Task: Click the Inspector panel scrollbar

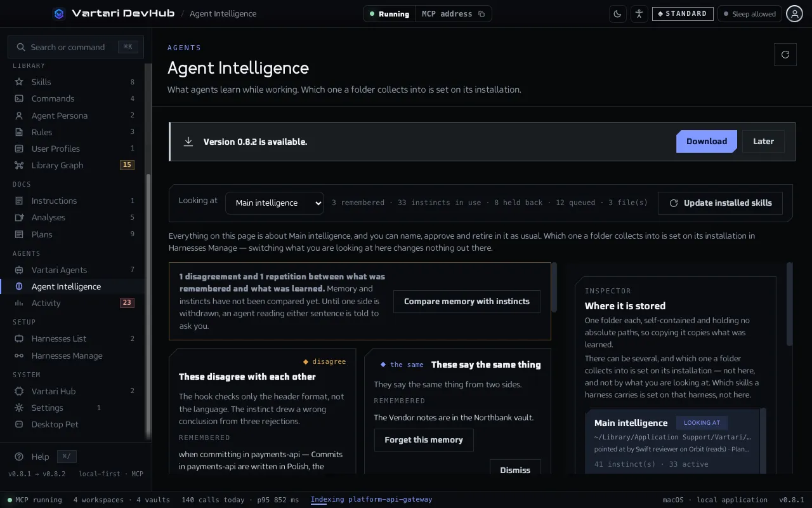Action: [790, 305]
